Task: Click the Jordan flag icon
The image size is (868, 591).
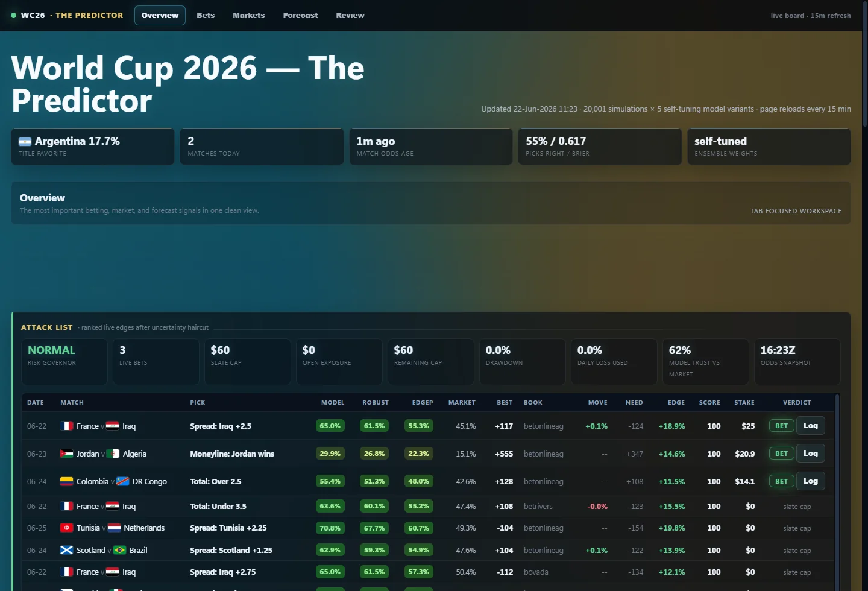Action: (x=67, y=454)
